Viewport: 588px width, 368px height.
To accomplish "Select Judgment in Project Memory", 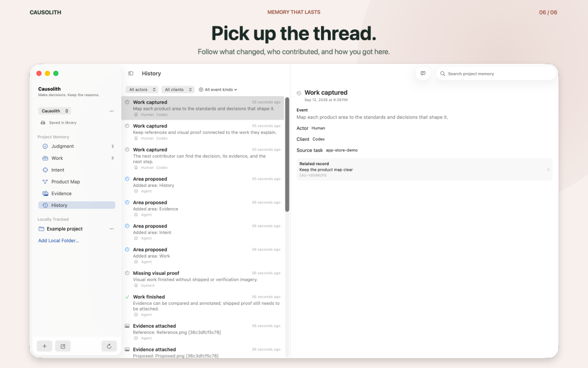I will 77,147.
